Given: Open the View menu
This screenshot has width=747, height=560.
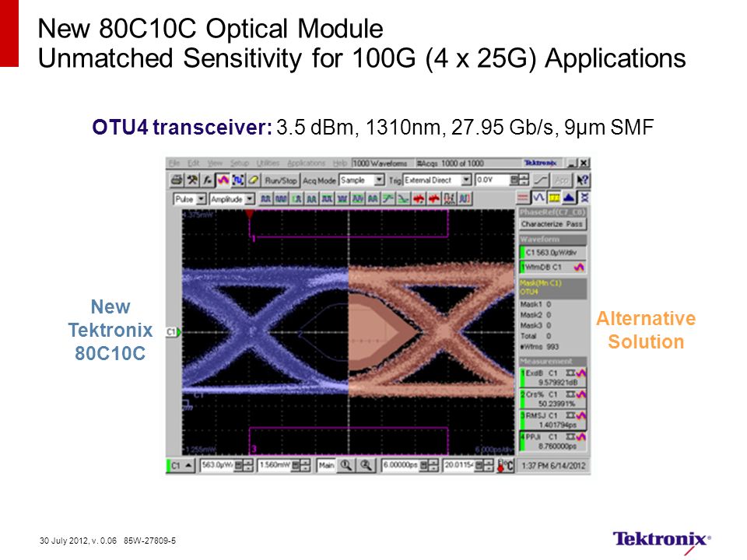Looking at the screenshot, I should (215, 163).
